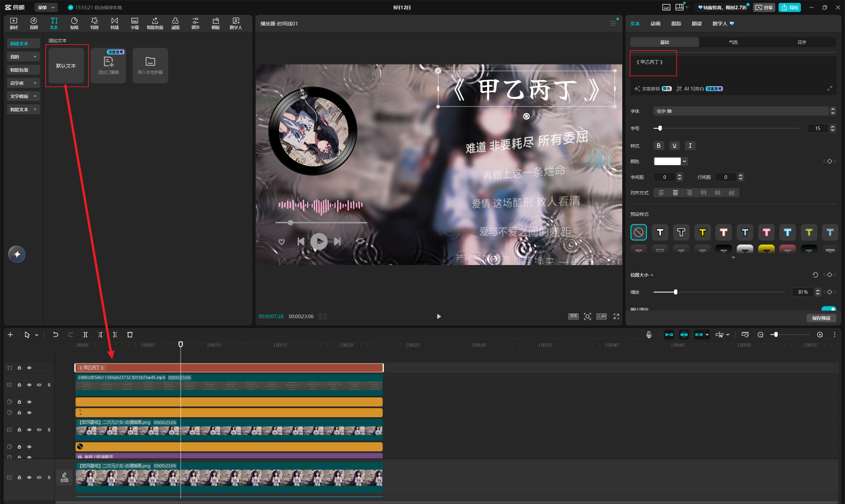Click the fullscreen preview icon
Viewport: 845px width, 504px height.
click(616, 316)
